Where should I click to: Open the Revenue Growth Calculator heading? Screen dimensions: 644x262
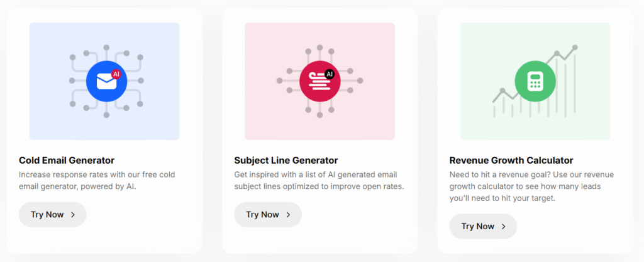[511, 161]
